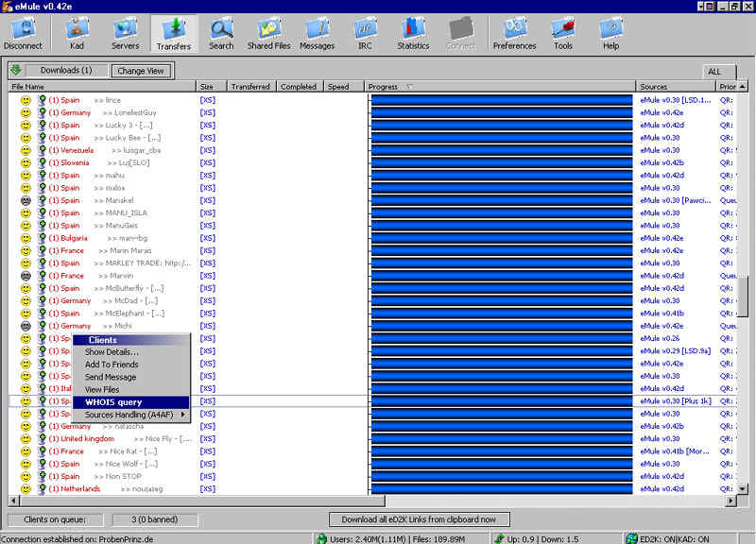Sort by Sources column header

point(676,86)
